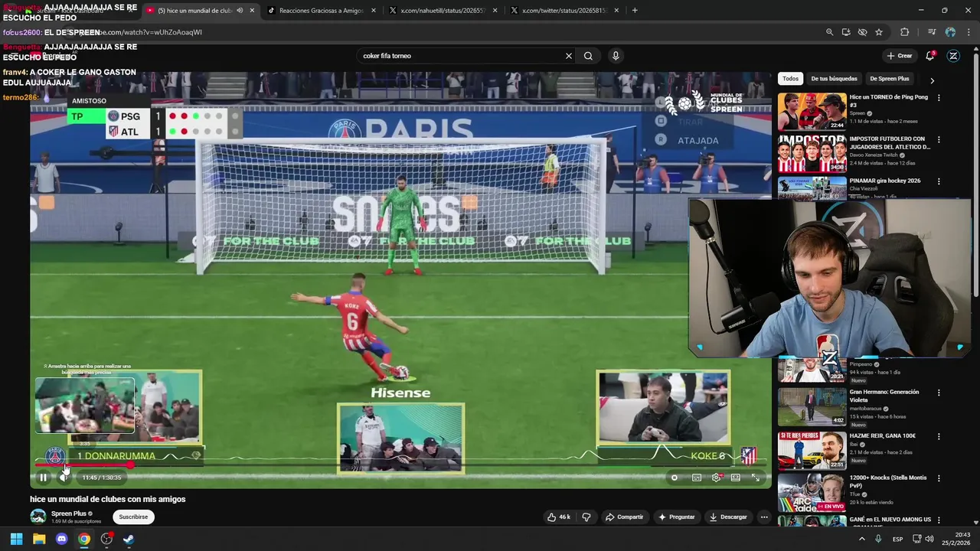Mute the video with the volume icon
Viewport: 980px width, 551px height.
pos(64,478)
